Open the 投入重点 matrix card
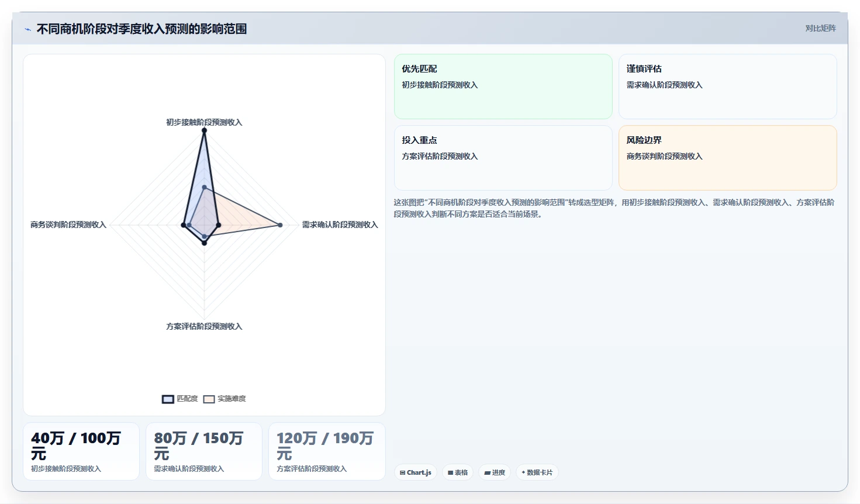 [x=503, y=158]
